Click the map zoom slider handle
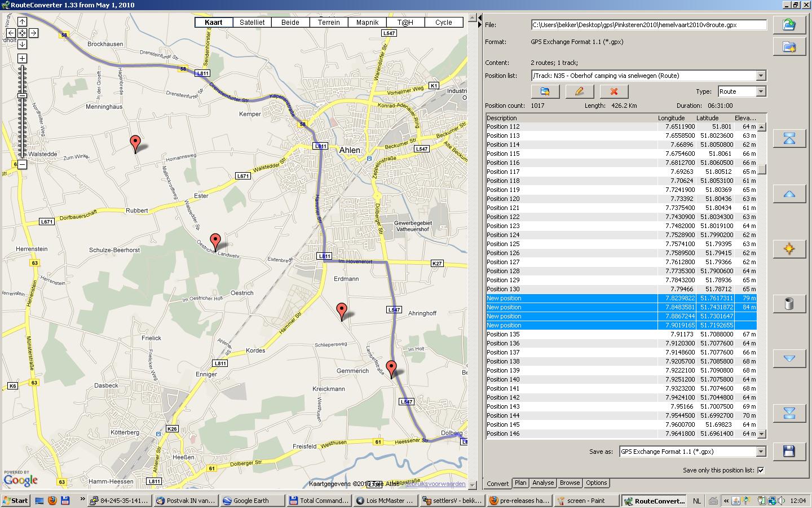The width and height of the screenshot is (812, 508). 22,96
